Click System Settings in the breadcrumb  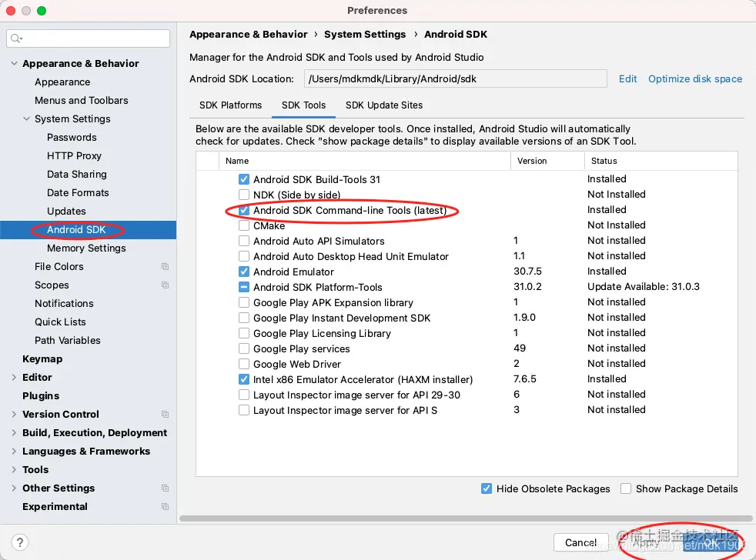click(x=364, y=34)
